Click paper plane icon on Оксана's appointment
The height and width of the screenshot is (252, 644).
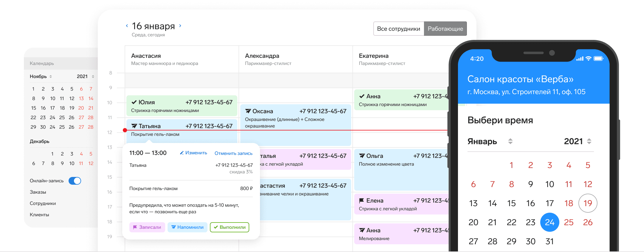[x=248, y=111]
